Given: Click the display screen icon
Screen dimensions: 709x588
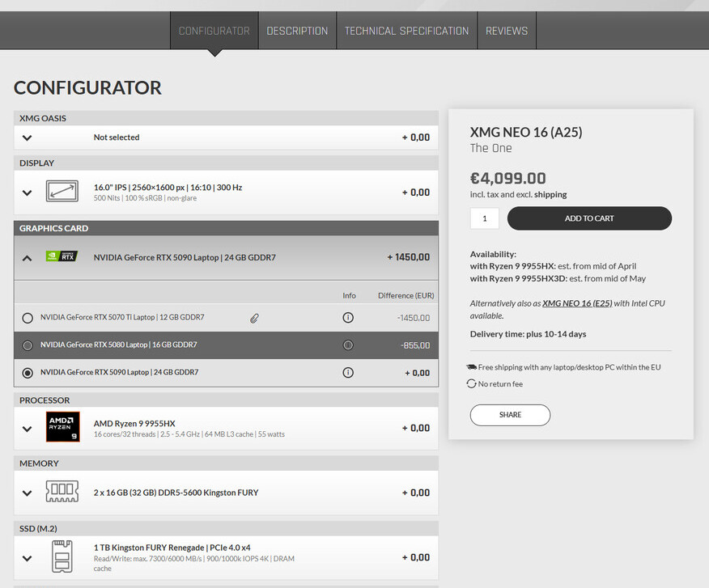Looking at the screenshot, I should click(x=62, y=191).
